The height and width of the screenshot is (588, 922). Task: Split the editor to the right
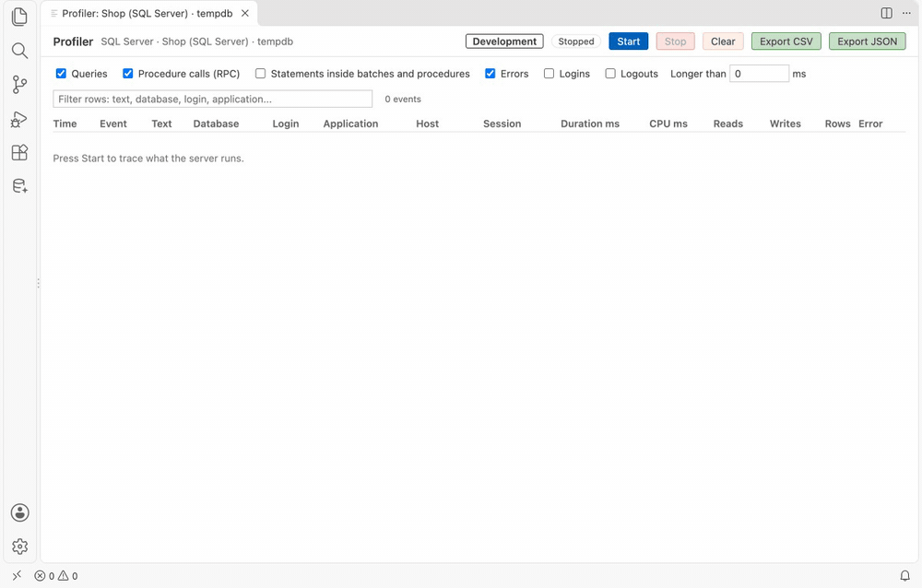[x=887, y=13]
